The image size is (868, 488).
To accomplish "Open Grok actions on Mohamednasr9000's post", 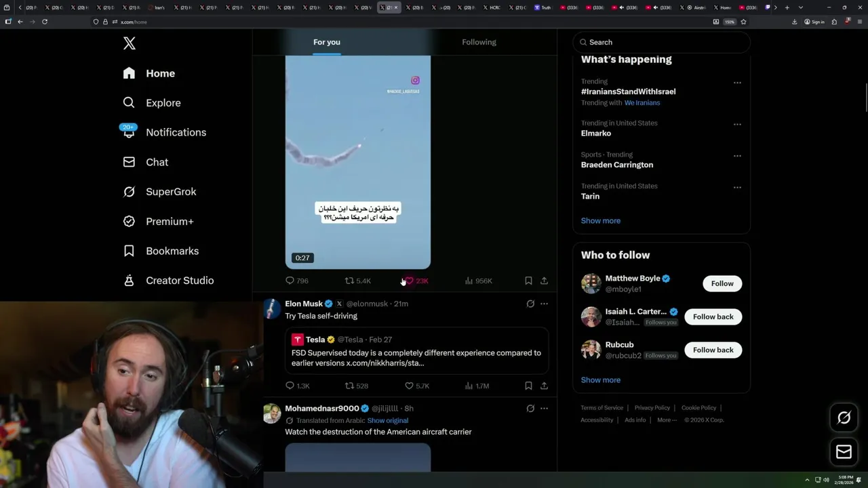I will [530, 409].
